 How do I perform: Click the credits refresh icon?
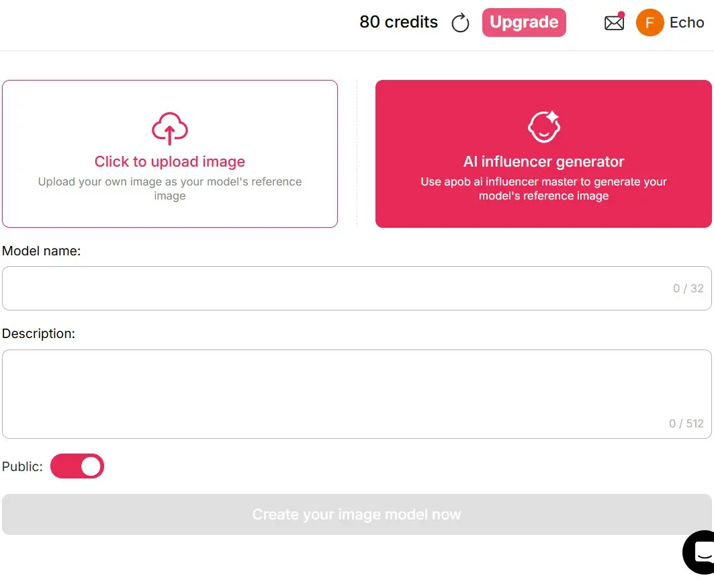pos(460,22)
